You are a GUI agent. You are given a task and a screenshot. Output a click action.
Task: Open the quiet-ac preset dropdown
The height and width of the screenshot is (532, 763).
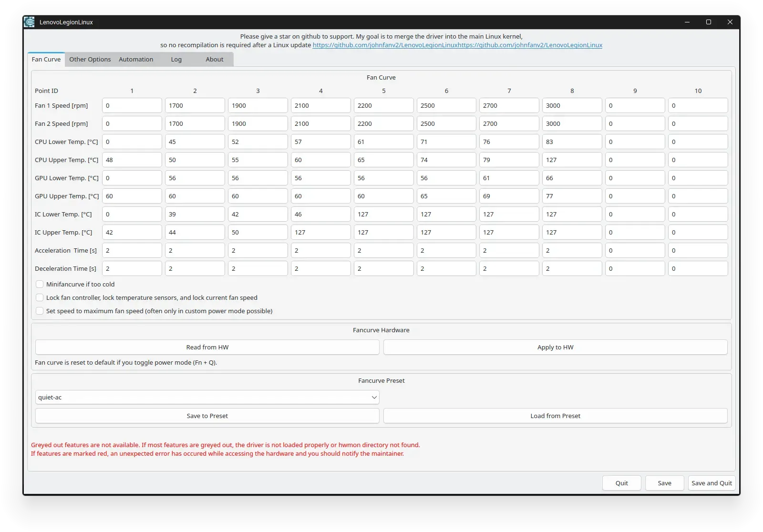(207, 397)
